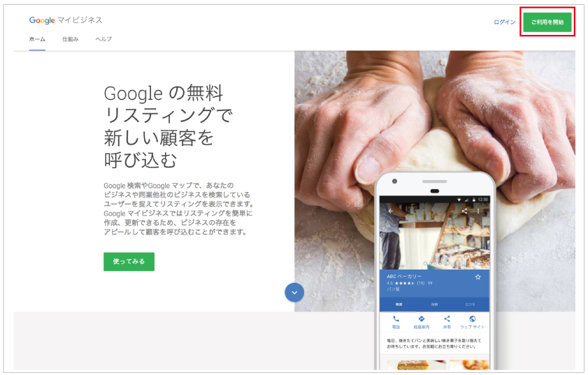Open the ヘルプ tab
Screen dimensions: 588x375
tap(103, 39)
